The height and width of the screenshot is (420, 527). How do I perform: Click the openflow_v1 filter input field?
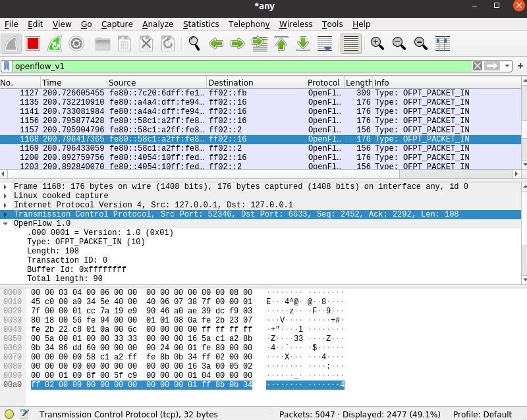tap(242, 66)
